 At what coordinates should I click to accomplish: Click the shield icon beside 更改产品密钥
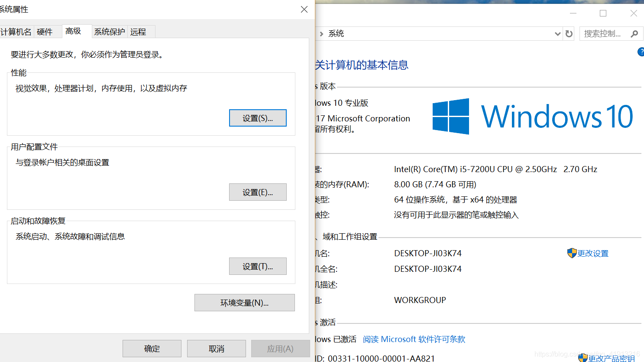[x=583, y=358]
